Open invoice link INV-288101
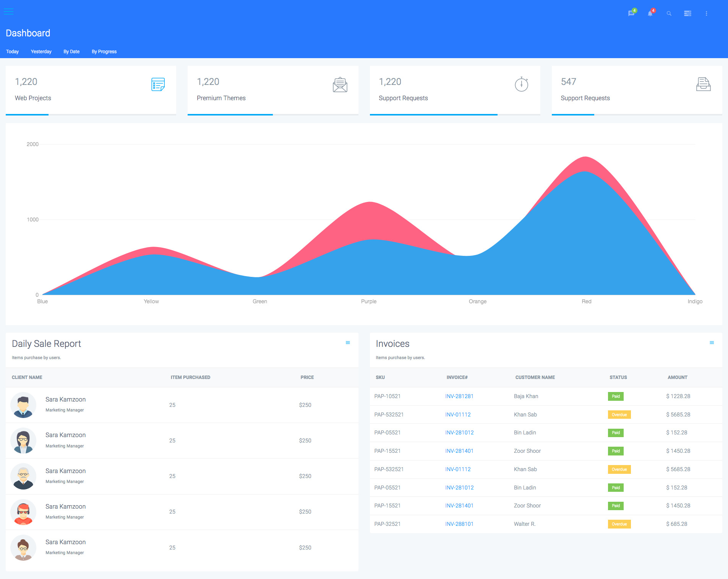This screenshot has height=579, width=728. pyautogui.click(x=459, y=524)
